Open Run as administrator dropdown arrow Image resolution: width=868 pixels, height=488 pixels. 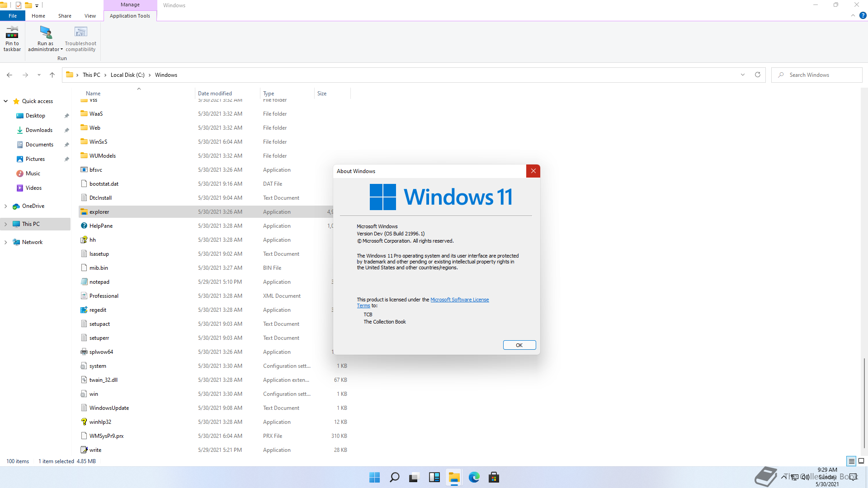(61, 49)
